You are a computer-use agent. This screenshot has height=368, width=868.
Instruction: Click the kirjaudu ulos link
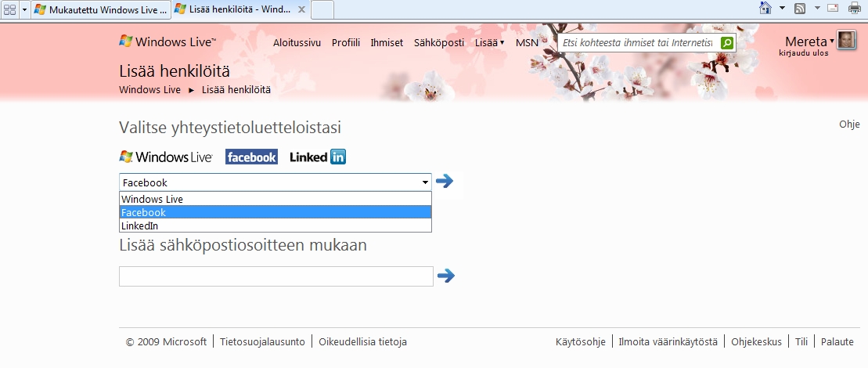(x=804, y=53)
